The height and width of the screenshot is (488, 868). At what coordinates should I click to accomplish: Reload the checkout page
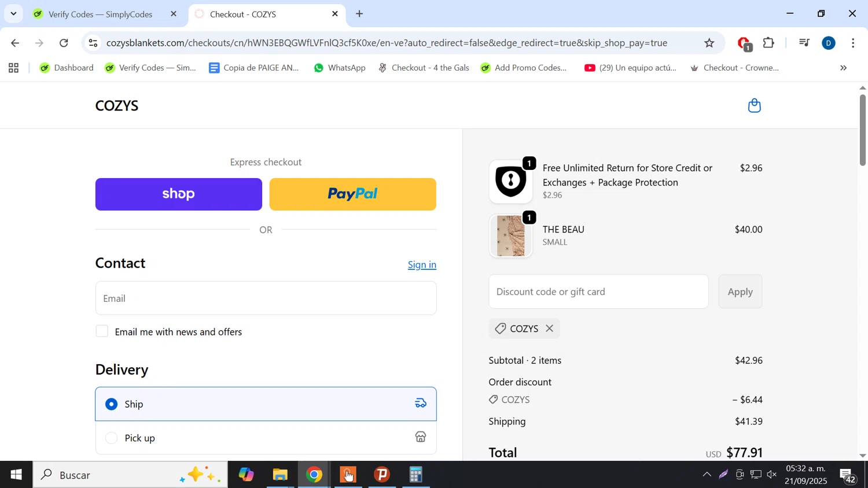click(64, 43)
